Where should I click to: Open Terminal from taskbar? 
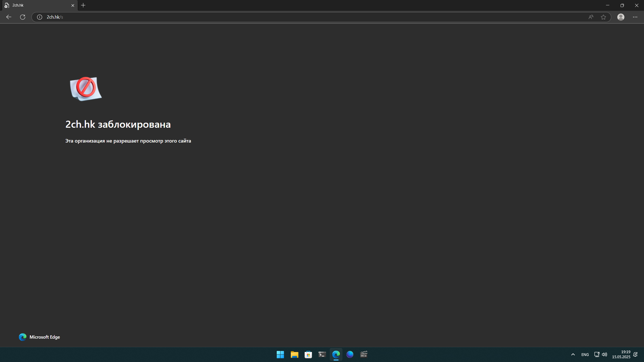pyautogui.click(x=322, y=354)
